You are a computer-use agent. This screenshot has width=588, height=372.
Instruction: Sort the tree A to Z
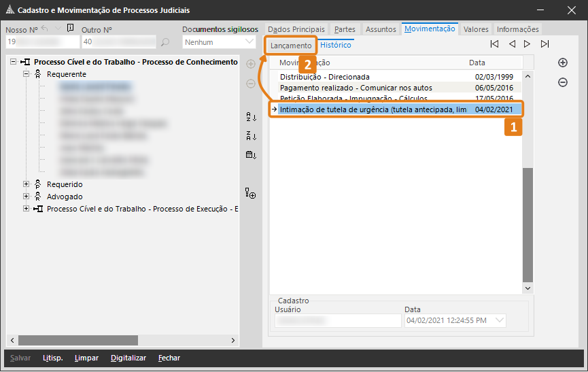tap(250, 117)
